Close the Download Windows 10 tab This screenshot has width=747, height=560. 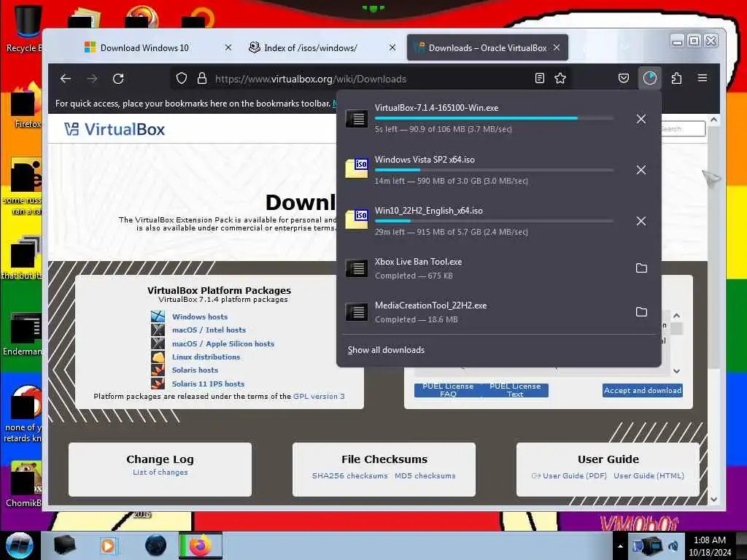(228, 47)
